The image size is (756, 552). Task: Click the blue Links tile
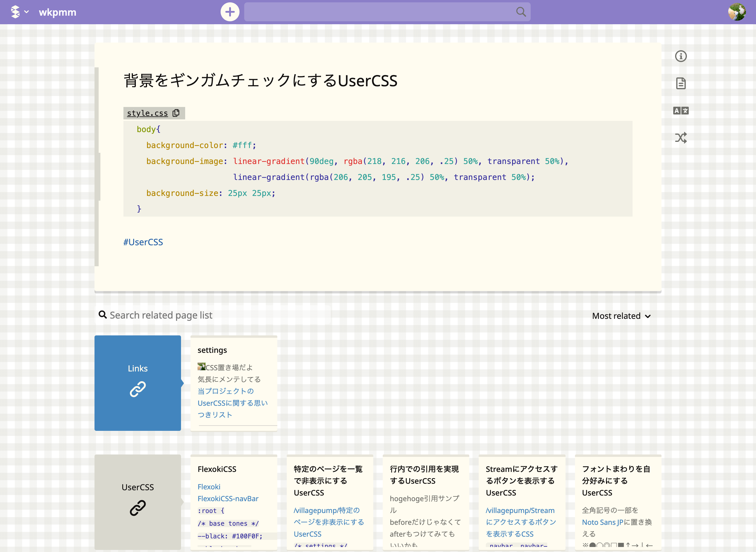click(138, 383)
